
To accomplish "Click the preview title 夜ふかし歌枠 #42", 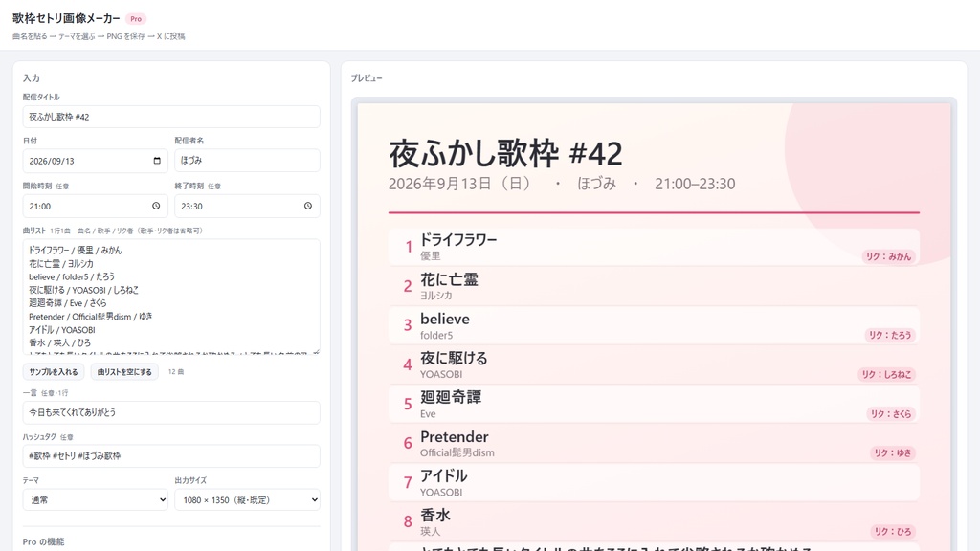I will click(x=505, y=154).
